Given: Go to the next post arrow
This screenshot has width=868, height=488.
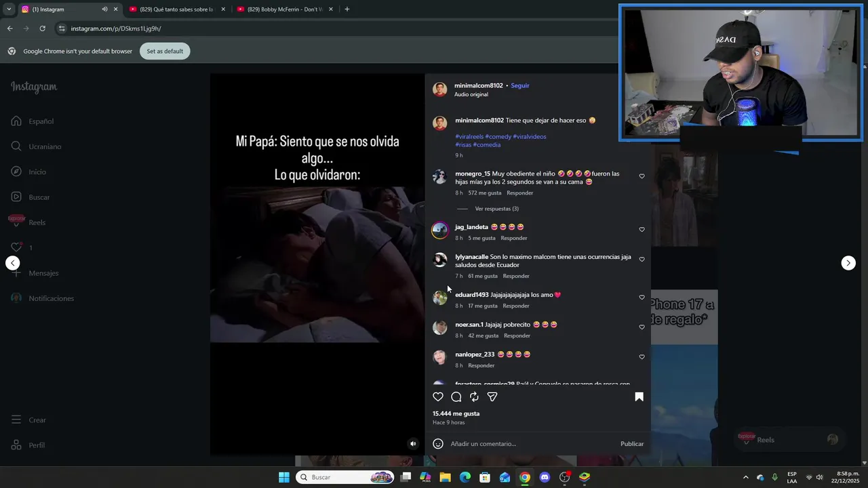Looking at the screenshot, I should 848,263.
